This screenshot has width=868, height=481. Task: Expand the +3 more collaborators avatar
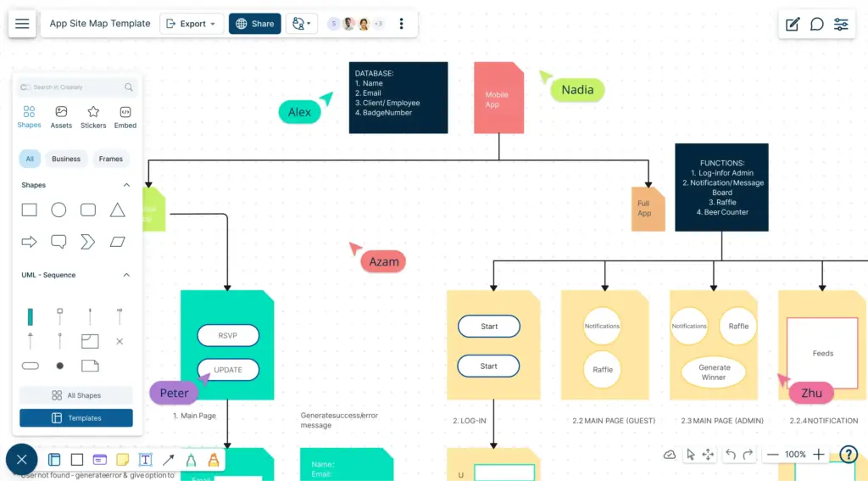[x=379, y=24]
